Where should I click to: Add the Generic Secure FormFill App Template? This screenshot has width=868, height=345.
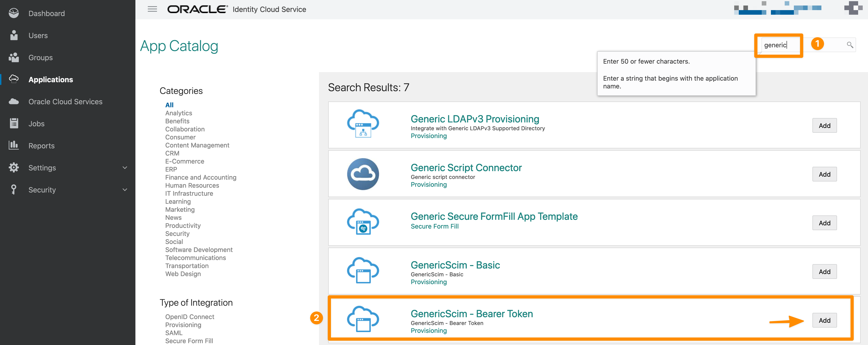824,223
